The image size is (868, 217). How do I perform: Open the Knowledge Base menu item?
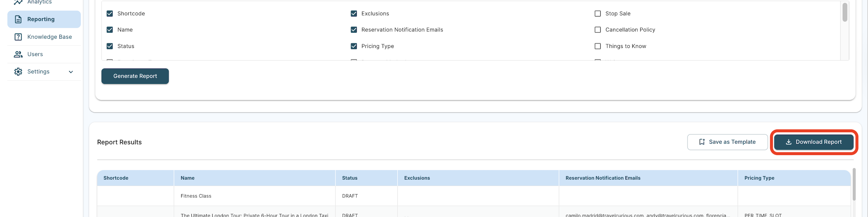coord(50,37)
